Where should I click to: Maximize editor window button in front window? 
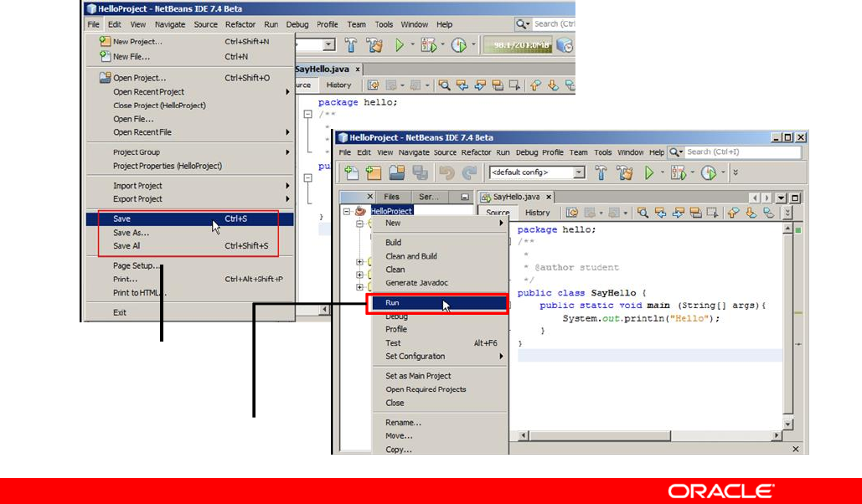click(795, 198)
